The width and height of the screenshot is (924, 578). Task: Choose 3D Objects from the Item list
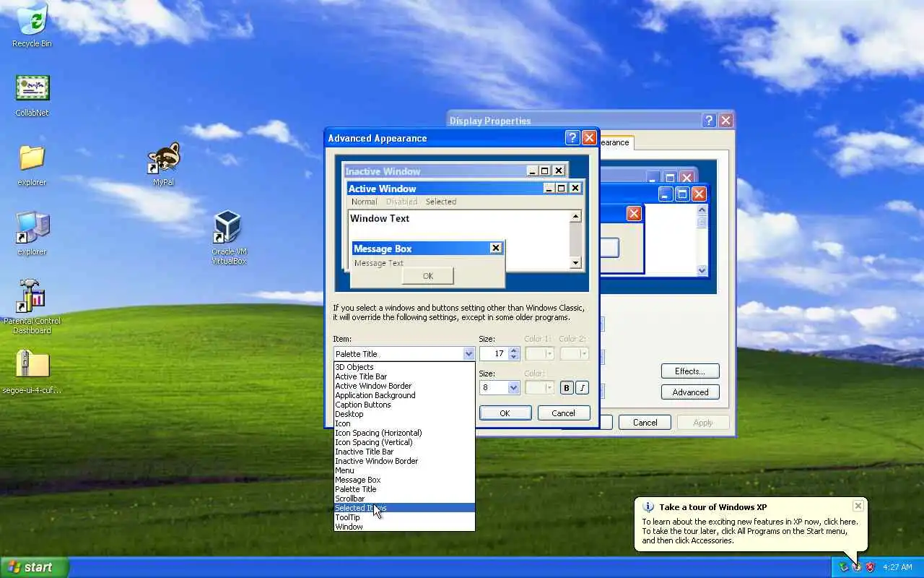[404, 367]
